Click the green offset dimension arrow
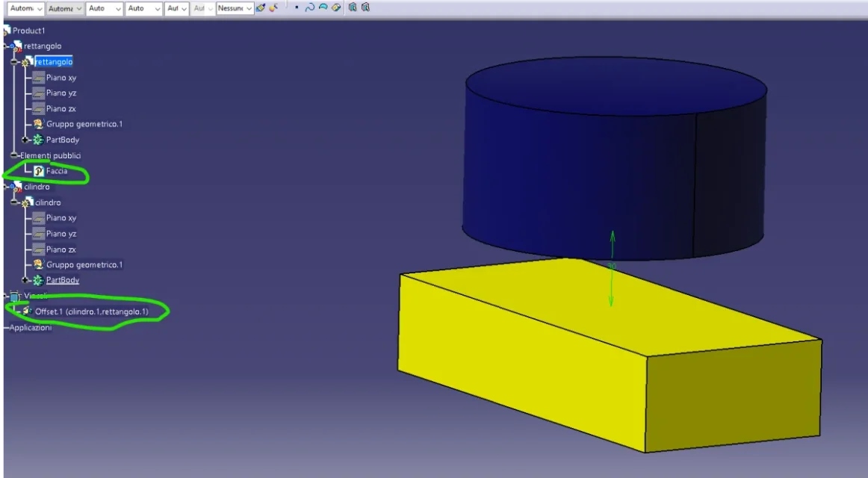Screen dimensions: 868x478 click(x=612, y=269)
